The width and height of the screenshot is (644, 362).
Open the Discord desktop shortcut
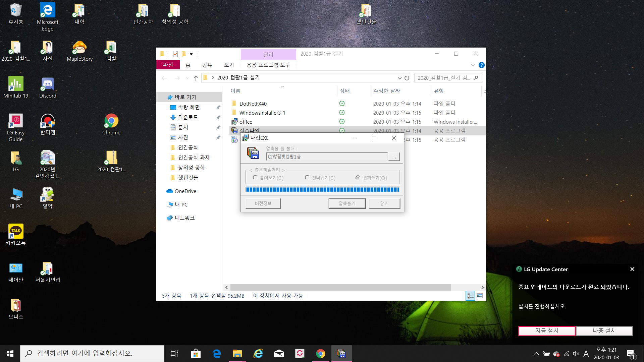point(48,87)
